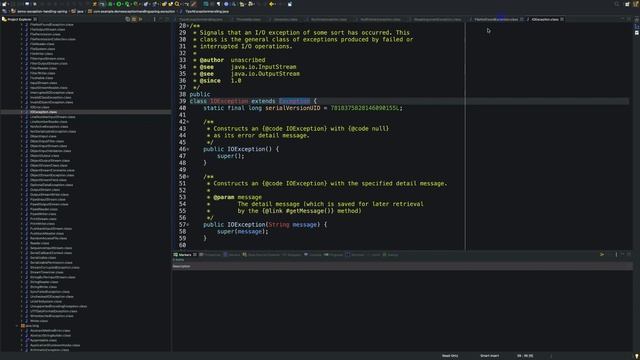The image size is (640, 360).
Task: Click the Markers view filter icon
Action: click(602, 255)
